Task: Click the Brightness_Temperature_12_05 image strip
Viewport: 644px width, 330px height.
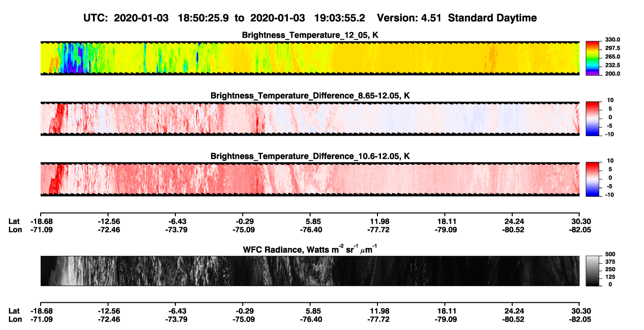Action: coord(310,57)
